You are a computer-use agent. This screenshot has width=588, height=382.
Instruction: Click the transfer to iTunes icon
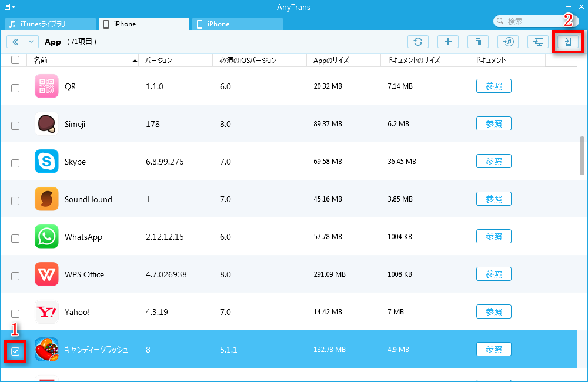[508, 42]
